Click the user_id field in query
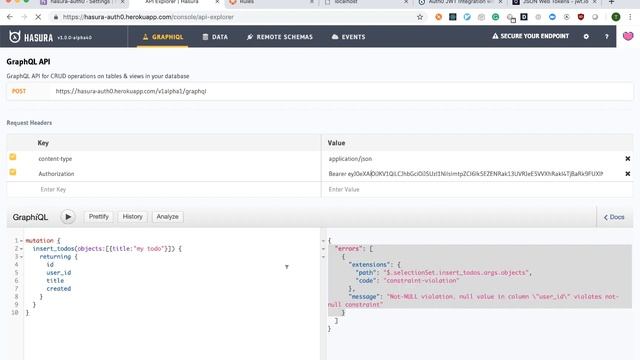 (59, 273)
